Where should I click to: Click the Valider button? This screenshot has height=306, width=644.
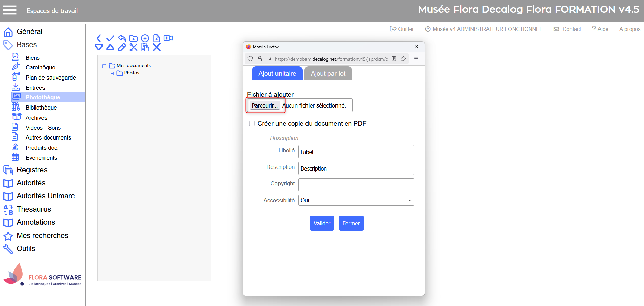[x=322, y=223]
